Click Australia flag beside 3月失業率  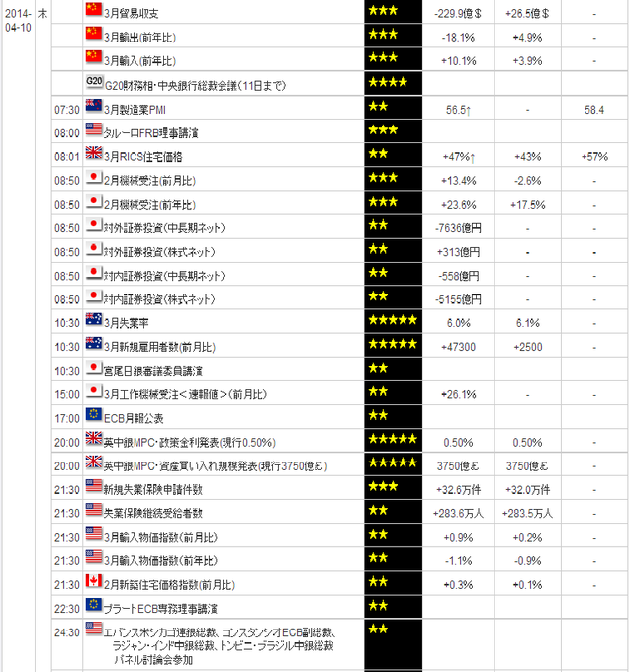coord(94,319)
